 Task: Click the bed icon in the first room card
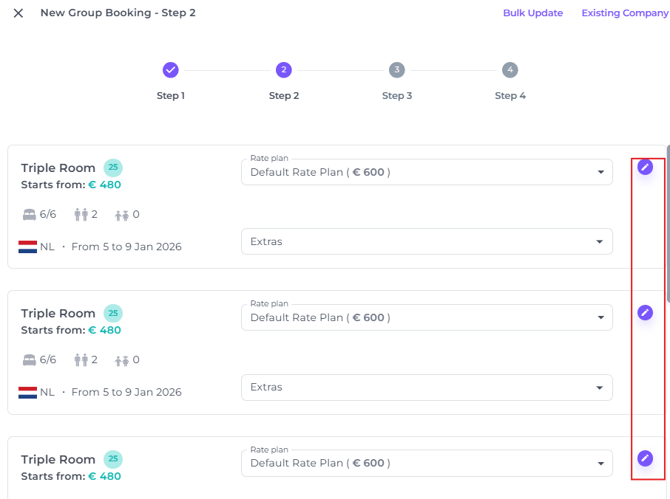pyautogui.click(x=28, y=215)
